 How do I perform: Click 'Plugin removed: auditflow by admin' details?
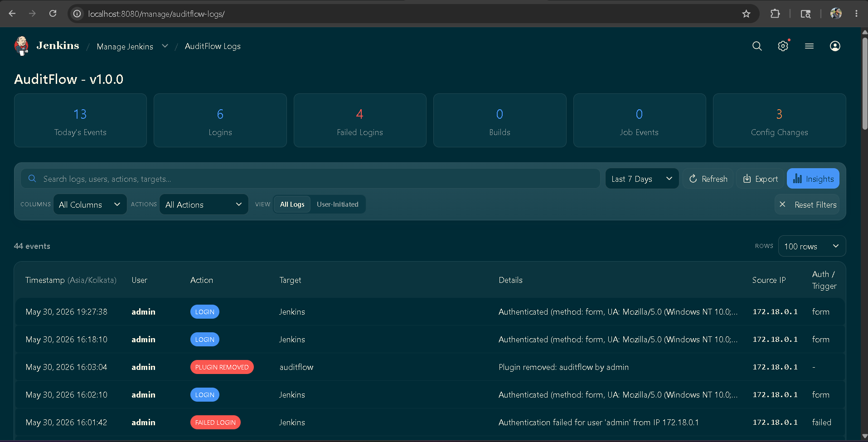(x=563, y=367)
